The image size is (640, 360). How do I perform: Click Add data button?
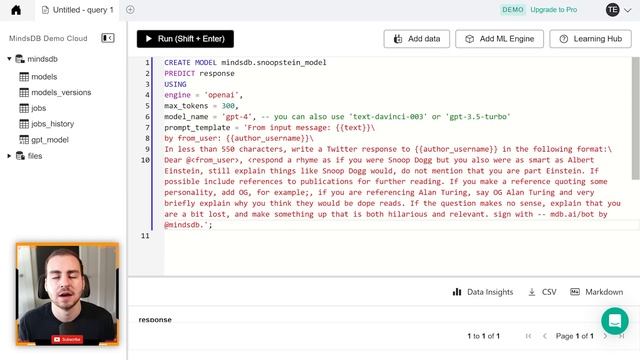[x=416, y=39]
